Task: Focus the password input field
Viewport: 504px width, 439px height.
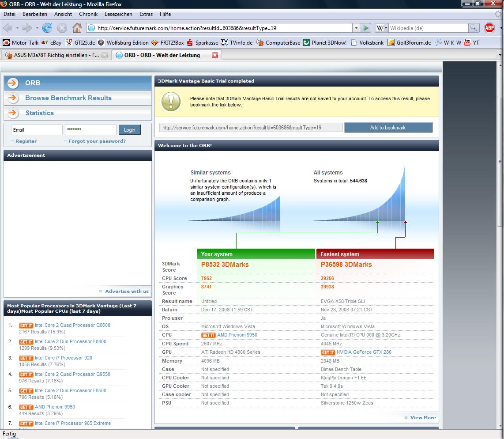Action: (90, 130)
